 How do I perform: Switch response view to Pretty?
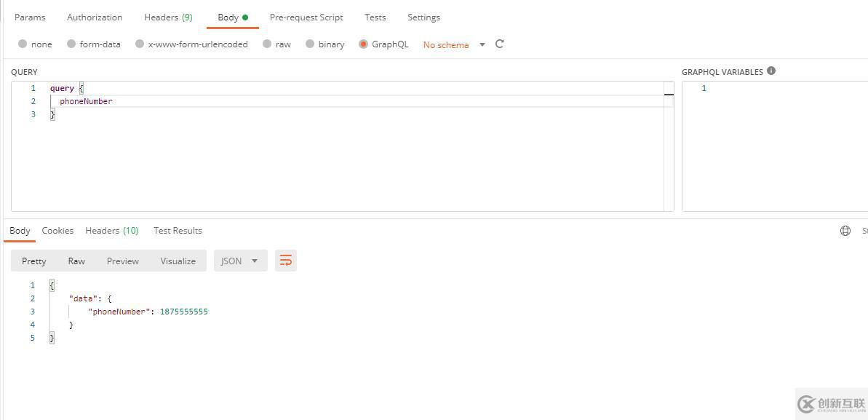coord(33,261)
